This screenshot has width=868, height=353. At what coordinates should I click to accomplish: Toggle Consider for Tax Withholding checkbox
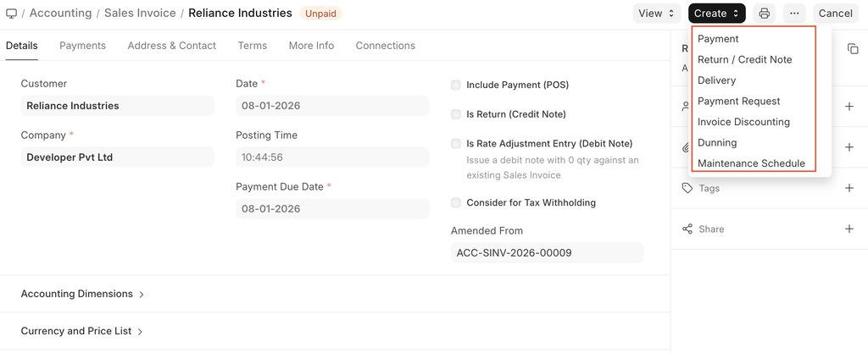coord(456,202)
